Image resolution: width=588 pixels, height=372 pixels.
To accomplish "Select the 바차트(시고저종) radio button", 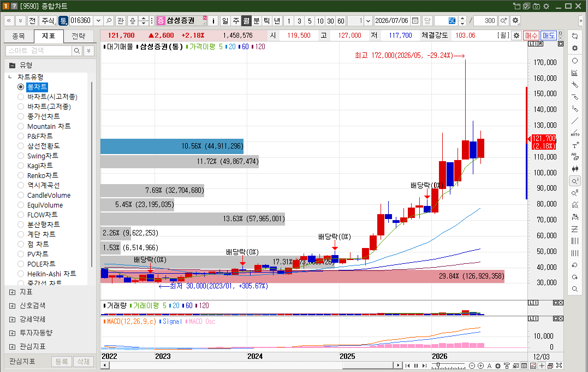I will (x=21, y=97).
